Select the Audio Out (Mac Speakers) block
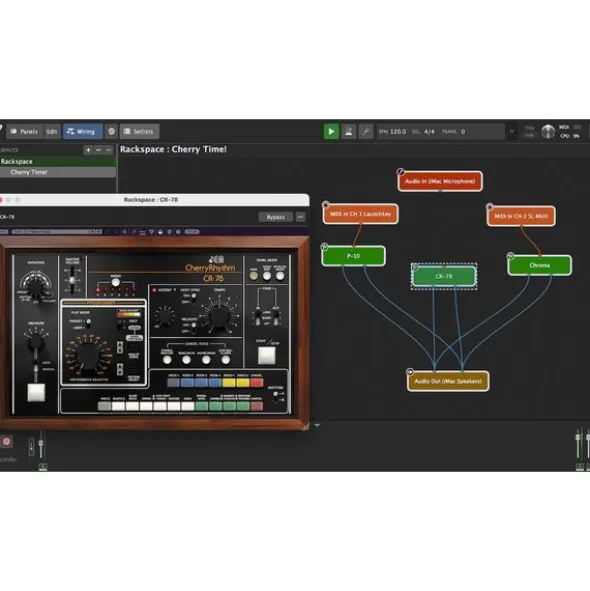This screenshot has height=591, width=590. click(x=448, y=381)
